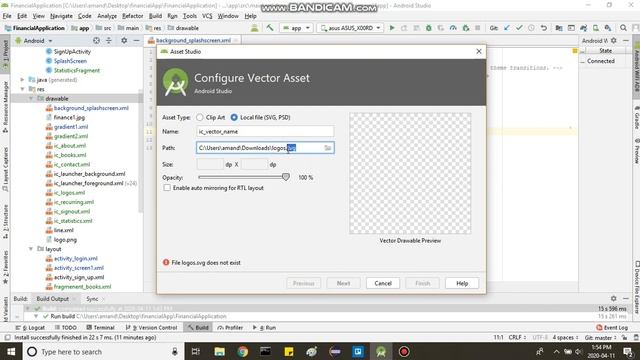Open the Event Log
640x360 pixels.
(612, 327)
